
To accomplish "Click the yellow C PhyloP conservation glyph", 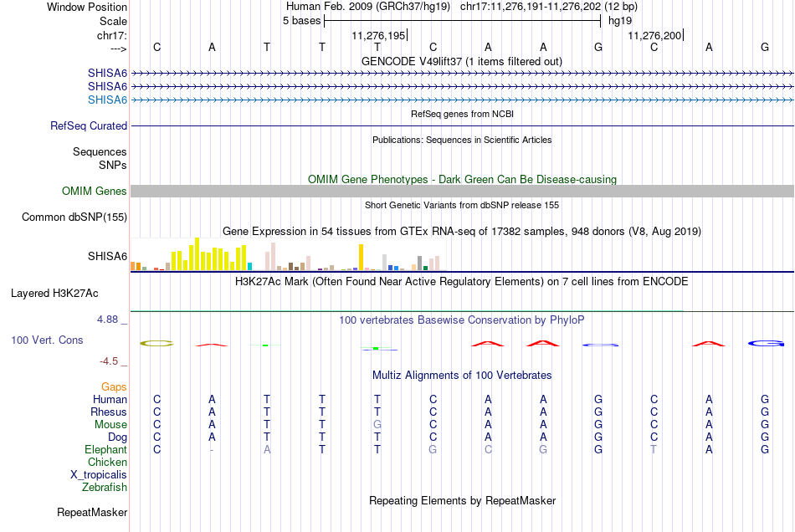I will click(x=156, y=344).
